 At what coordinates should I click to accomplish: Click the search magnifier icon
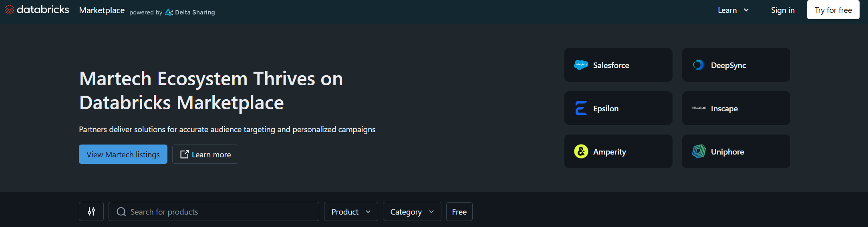(121, 212)
